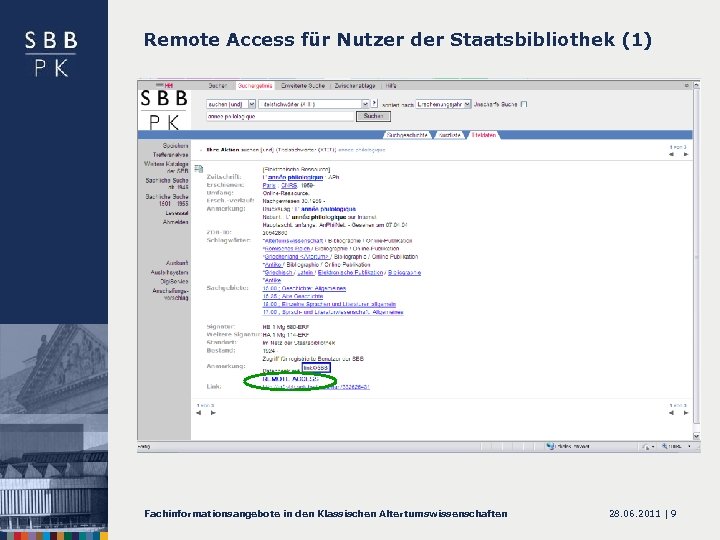Click the small index arrow button beside Stichwörter dropdown
This screenshot has height=540, width=720.
(374, 104)
